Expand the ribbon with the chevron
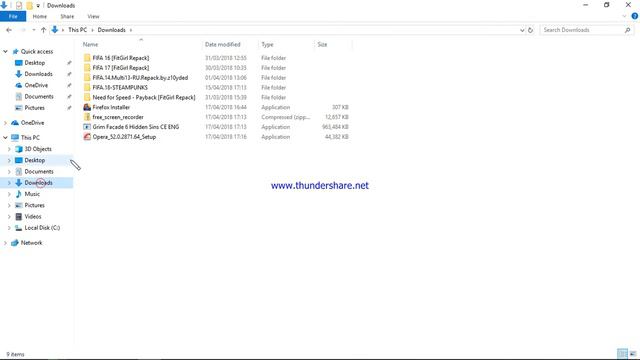 point(624,16)
